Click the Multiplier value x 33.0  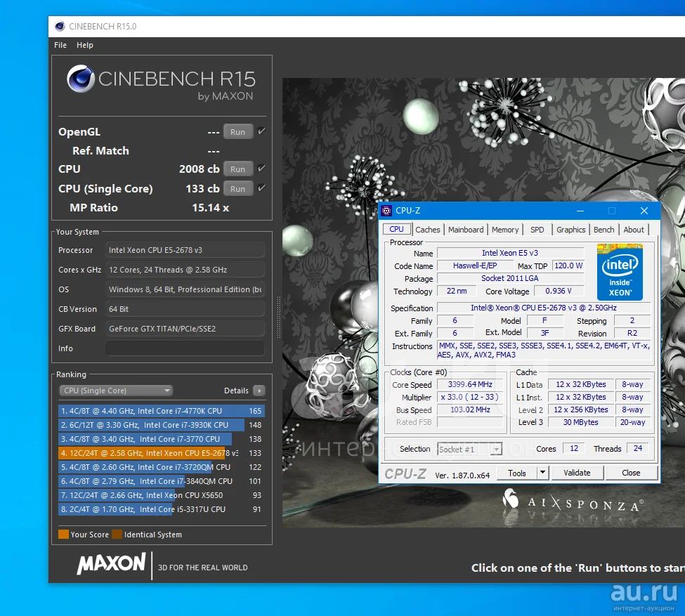point(470,397)
